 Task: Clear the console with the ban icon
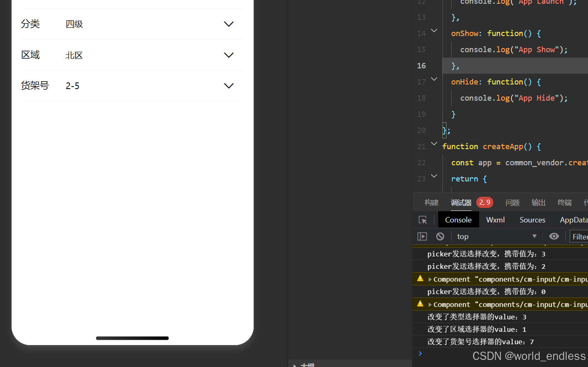pyautogui.click(x=440, y=237)
